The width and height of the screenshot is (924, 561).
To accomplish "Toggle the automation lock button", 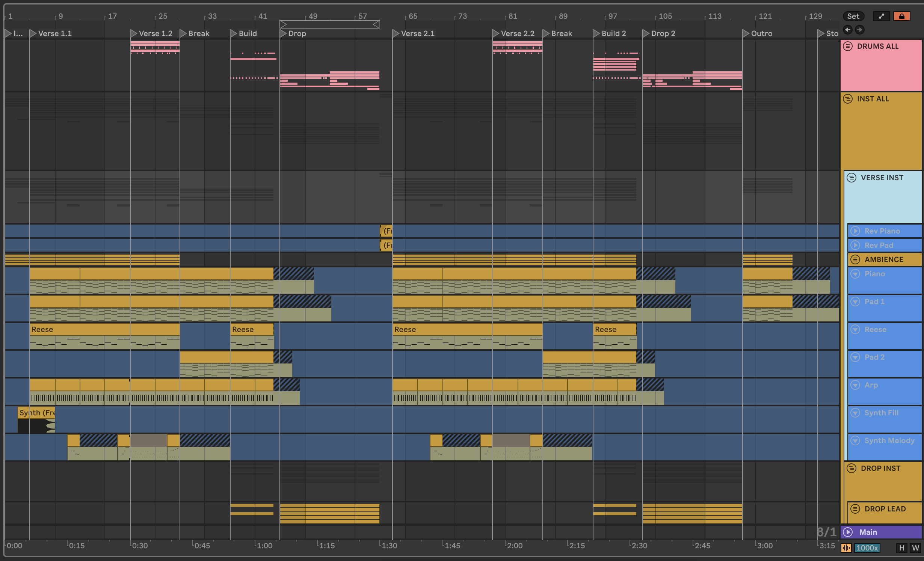I will (x=901, y=16).
